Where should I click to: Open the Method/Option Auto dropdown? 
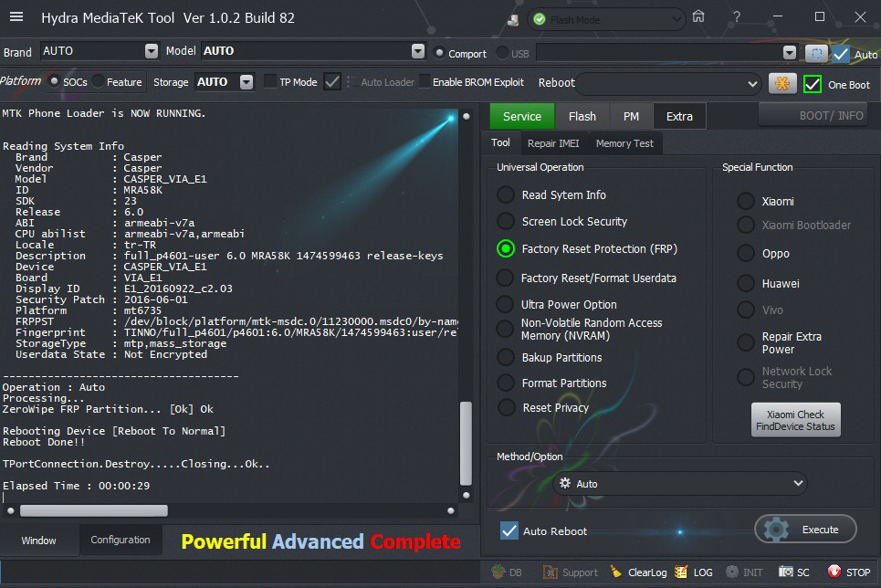coord(680,483)
